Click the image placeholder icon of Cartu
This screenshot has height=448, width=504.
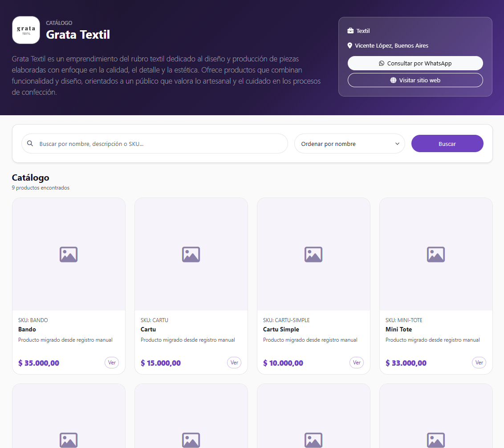click(x=191, y=254)
